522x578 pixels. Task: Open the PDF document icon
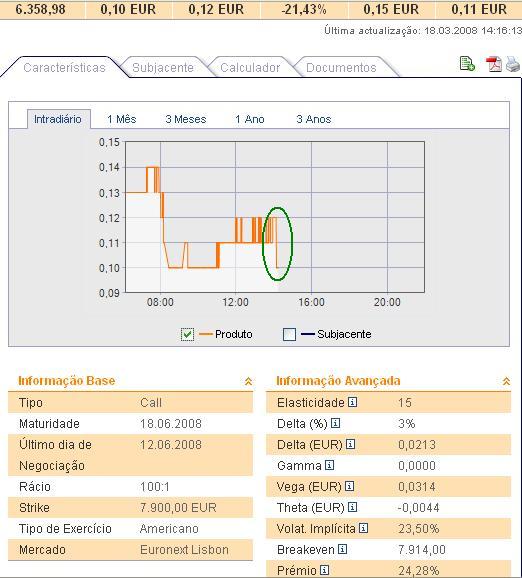pos(494,64)
